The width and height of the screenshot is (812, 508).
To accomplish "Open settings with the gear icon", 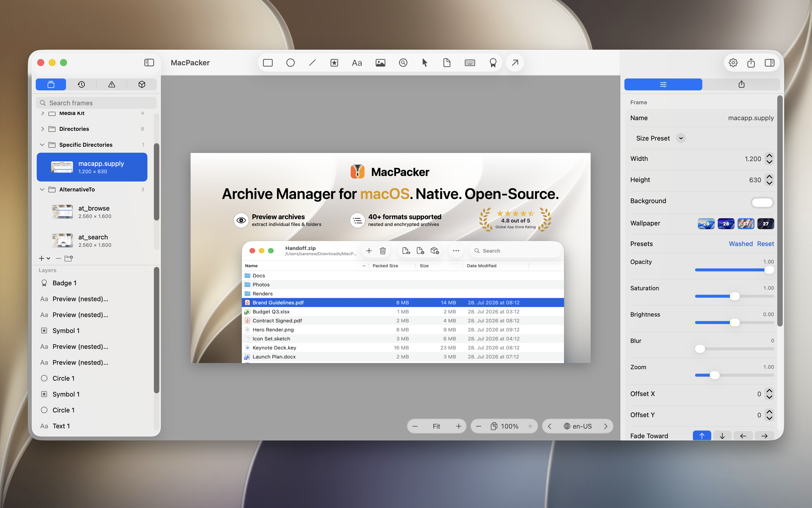I will tap(733, 63).
